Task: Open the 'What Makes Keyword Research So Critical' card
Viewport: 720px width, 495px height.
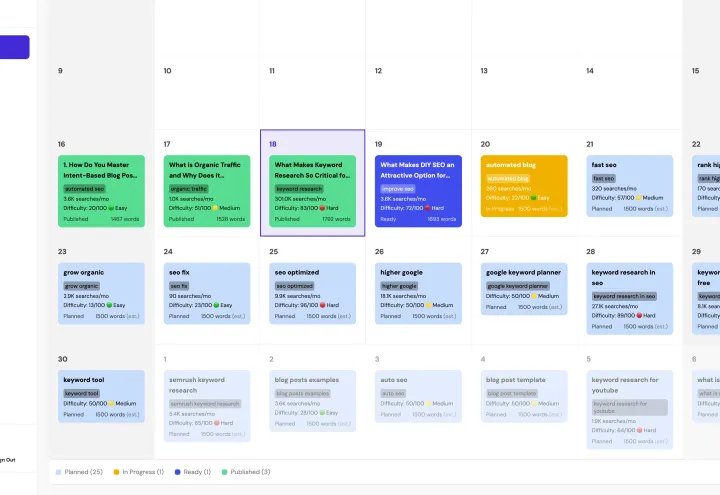Action: (312, 191)
